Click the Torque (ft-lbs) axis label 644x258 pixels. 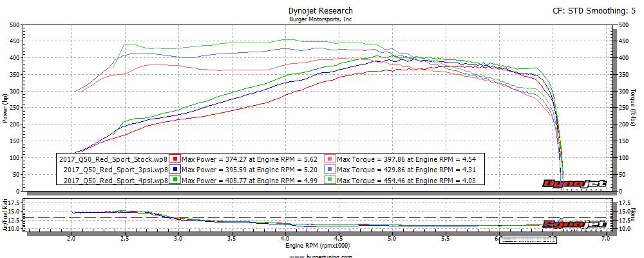coord(633,108)
